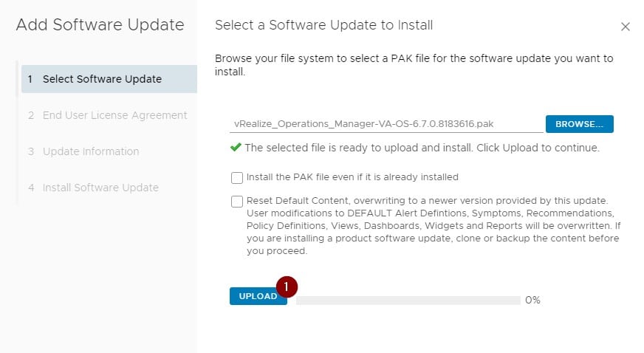Close the Add Software Update dialog
This screenshot has width=644, height=353.
pyautogui.click(x=626, y=27)
